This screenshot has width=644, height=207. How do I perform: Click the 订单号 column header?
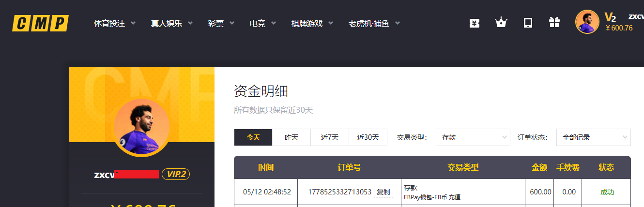coord(349,167)
